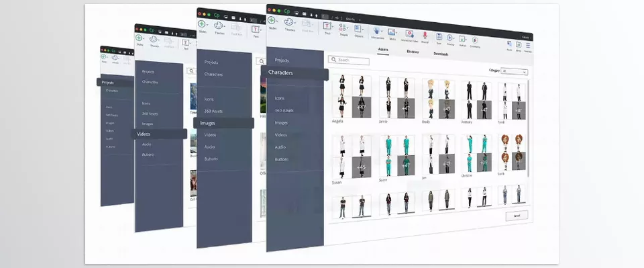Viewport: 644px width, 268px height.
Task: Switch to the Downloads tab
Action: point(441,54)
